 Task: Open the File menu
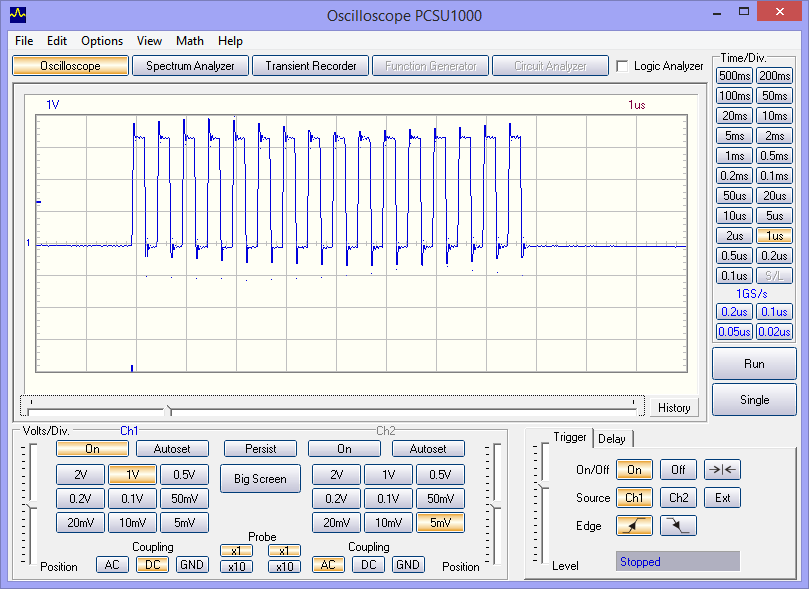(x=24, y=41)
